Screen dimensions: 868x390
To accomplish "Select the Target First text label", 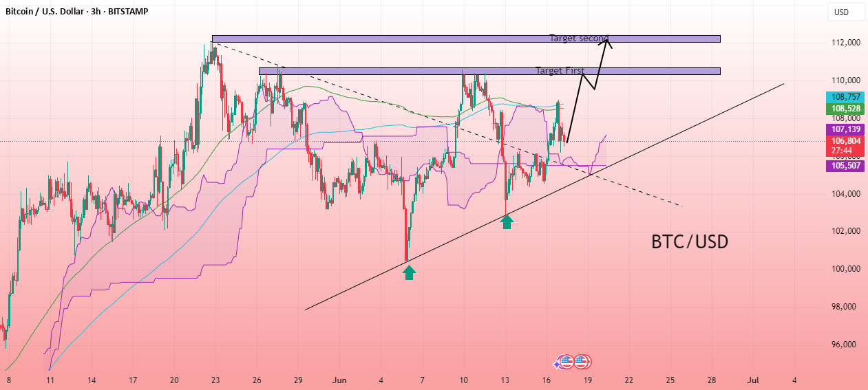I will pyautogui.click(x=560, y=71).
